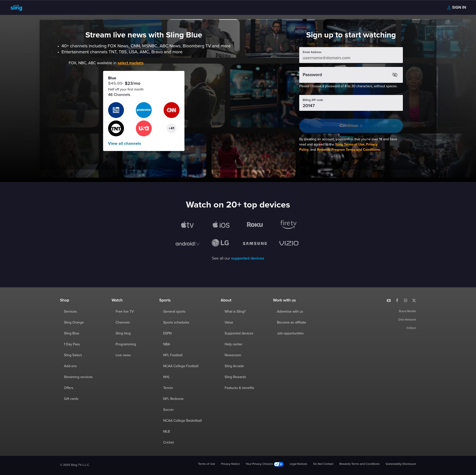This screenshot has height=475, width=476.
Task: Click the Apple TV device logo
Action: 187,225
